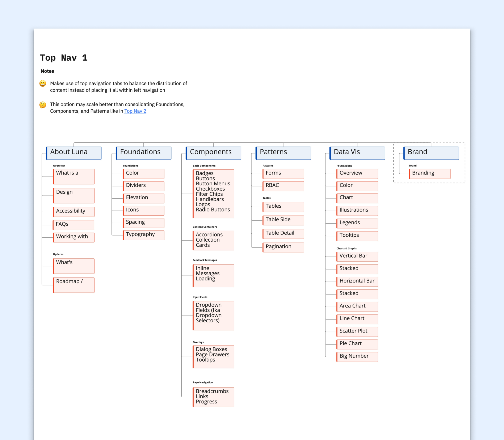
Task: Click the Accordions Collection Cards box
Action: tap(213, 240)
